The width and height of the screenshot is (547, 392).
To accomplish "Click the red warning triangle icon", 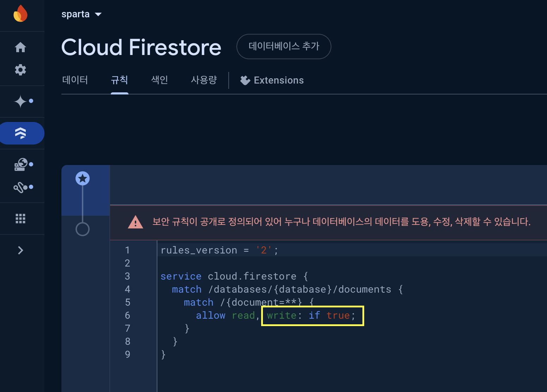I will tap(136, 222).
